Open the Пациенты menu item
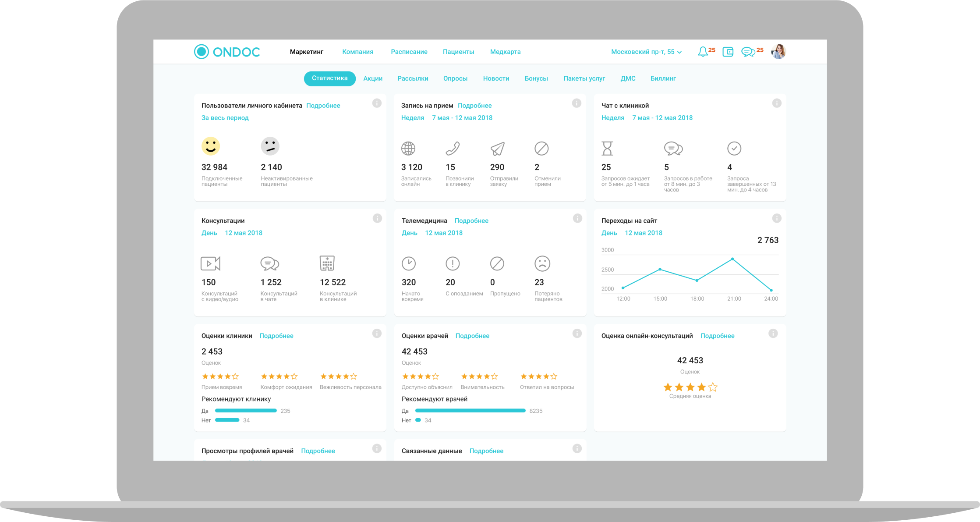Viewport: 980px width, 522px height. (x=458, y=52)
